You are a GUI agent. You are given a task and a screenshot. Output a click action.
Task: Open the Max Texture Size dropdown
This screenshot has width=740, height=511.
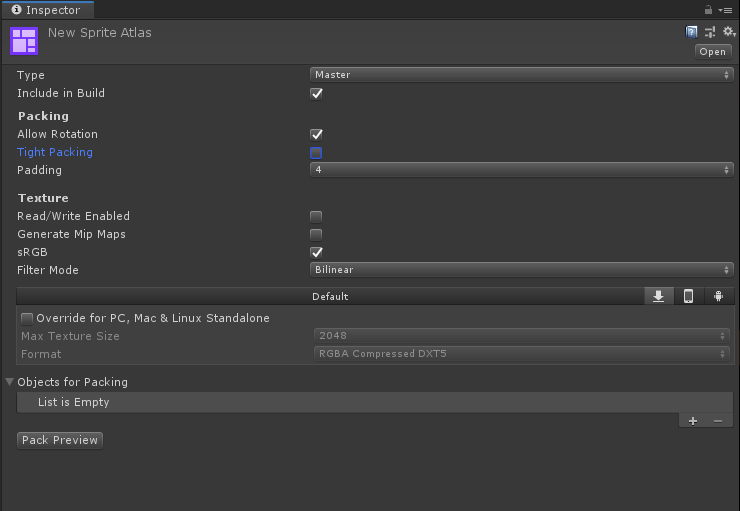(x=521, y=335)
